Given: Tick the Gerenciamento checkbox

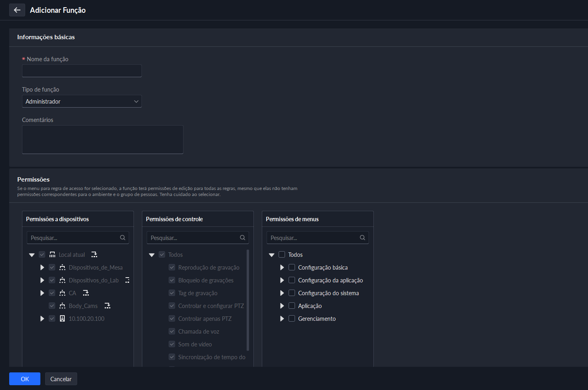Looking at the screenshot, I should pos(292,319).
